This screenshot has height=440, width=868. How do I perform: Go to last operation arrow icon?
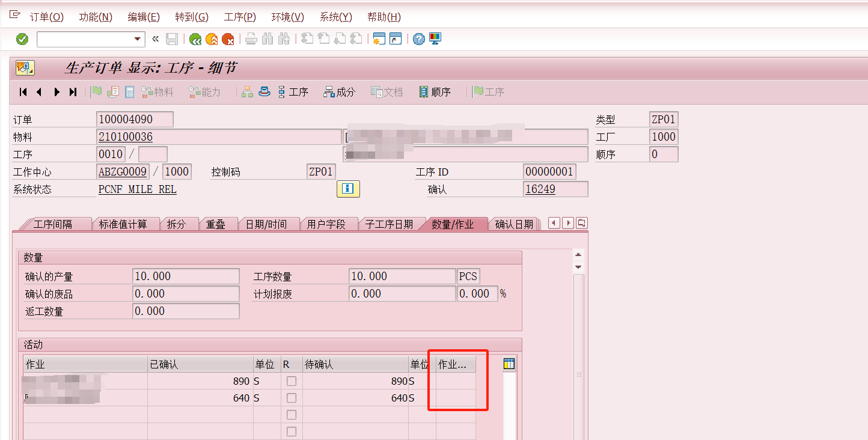tap(73, 92)
